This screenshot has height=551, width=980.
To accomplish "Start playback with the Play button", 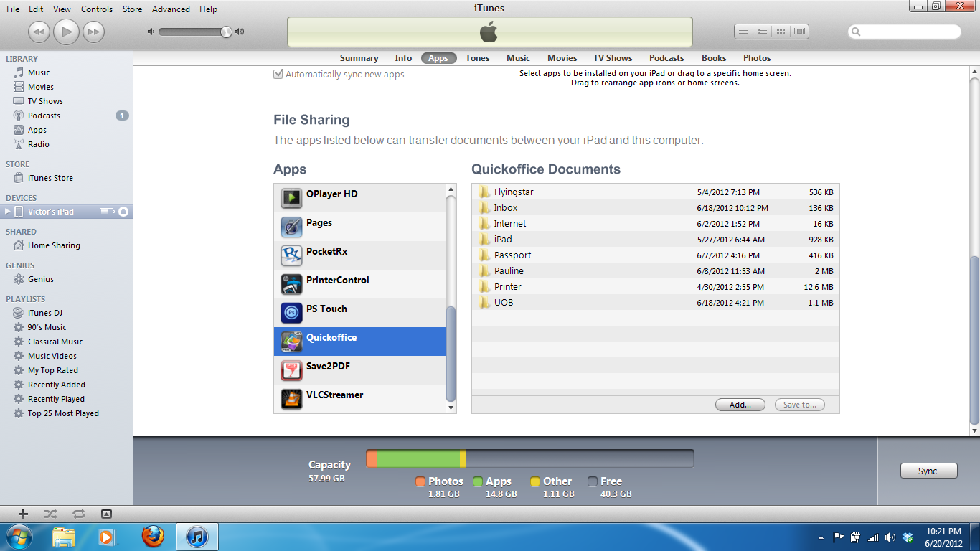I will click(x=66, y=32).
